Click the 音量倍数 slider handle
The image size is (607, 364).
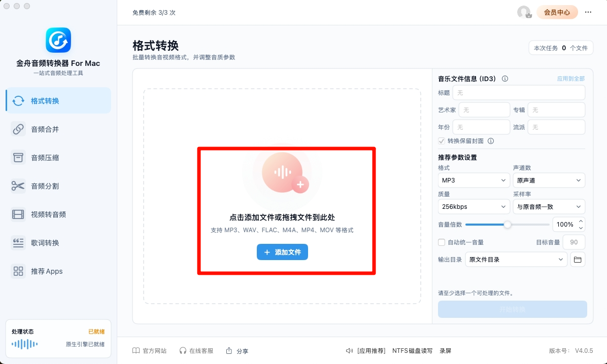[507, 225]
